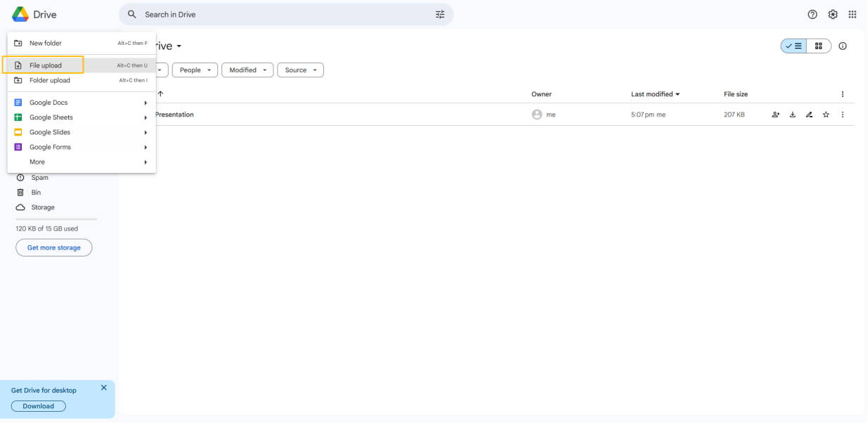Image resolution: width=868 pixels, height=423 pixels.
Task: Star the Presentation file
Action: click(826, 114)
